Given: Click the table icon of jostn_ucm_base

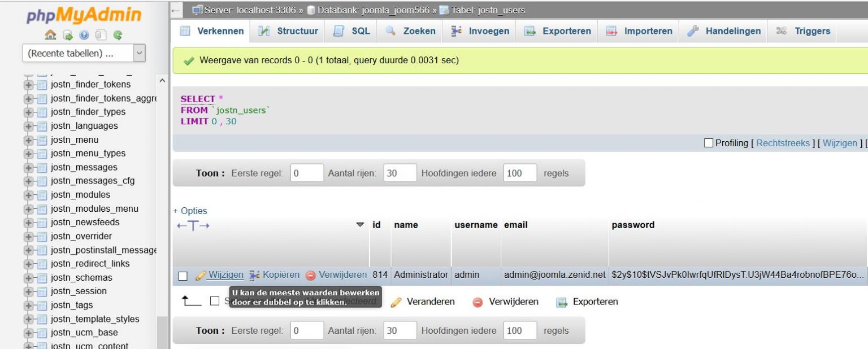Looking at the screenshot, I should [42, 333].
